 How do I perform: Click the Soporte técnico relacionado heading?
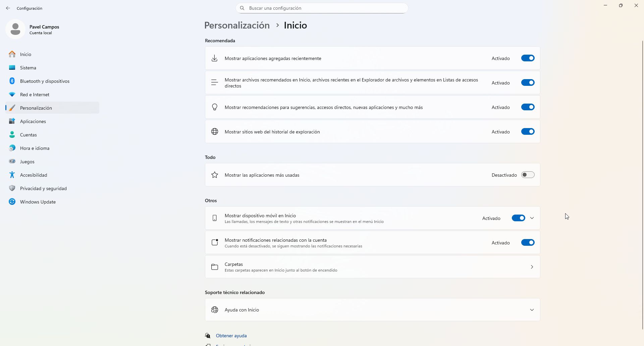pos(235,292)
